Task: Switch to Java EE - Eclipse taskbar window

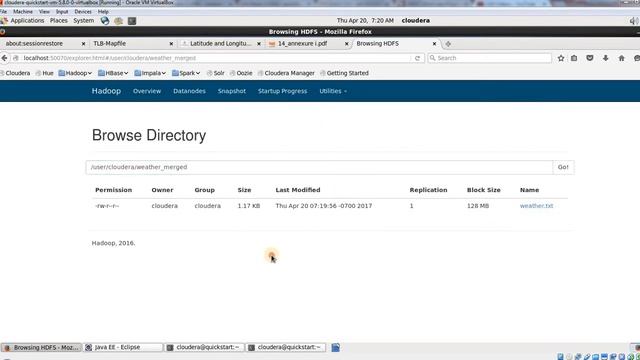Action: click(x=123, y=347)
